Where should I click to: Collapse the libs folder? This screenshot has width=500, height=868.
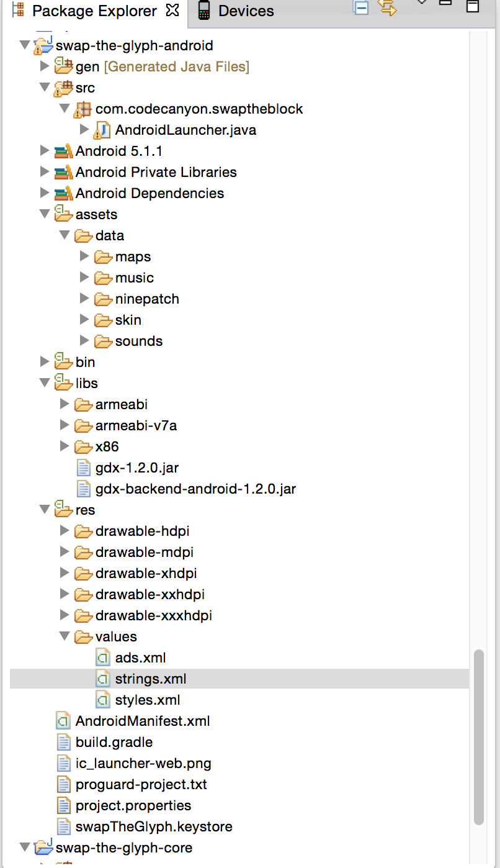pos(45,383)
